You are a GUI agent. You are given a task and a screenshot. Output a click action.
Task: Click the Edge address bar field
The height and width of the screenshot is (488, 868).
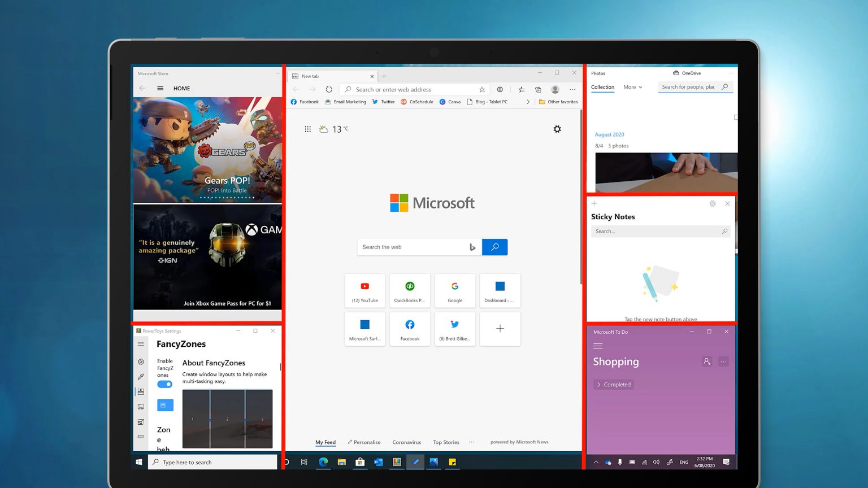point(415,89)
